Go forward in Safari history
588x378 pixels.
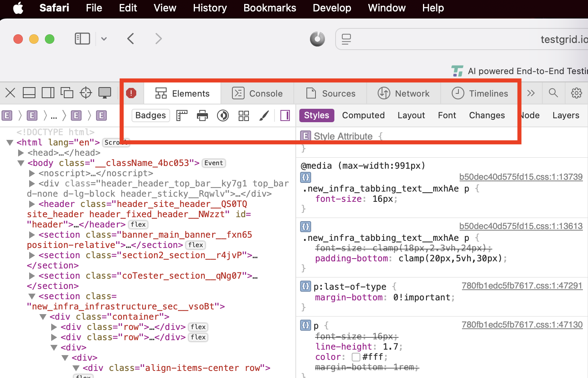tap(158, 39)
